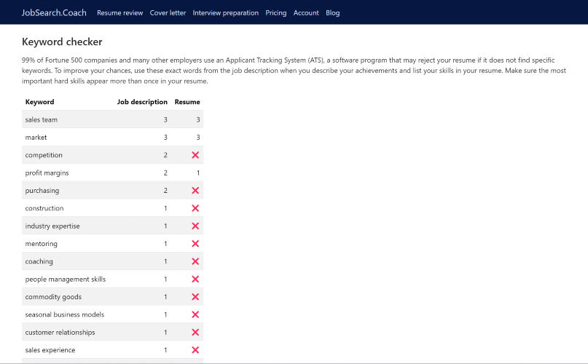Click the red X for people management skills
The height and width of the screenshot is (364, 588).
coord(195,280)
